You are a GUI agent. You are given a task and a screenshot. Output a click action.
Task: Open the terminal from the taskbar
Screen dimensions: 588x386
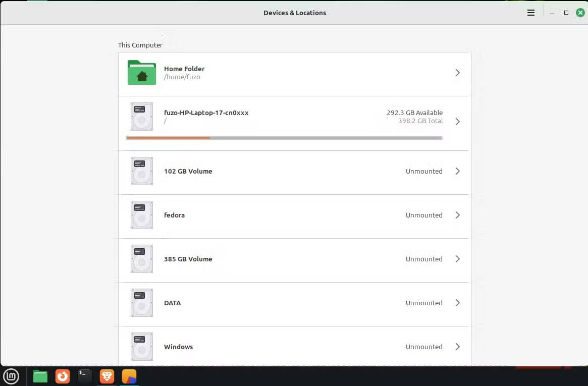85,376
